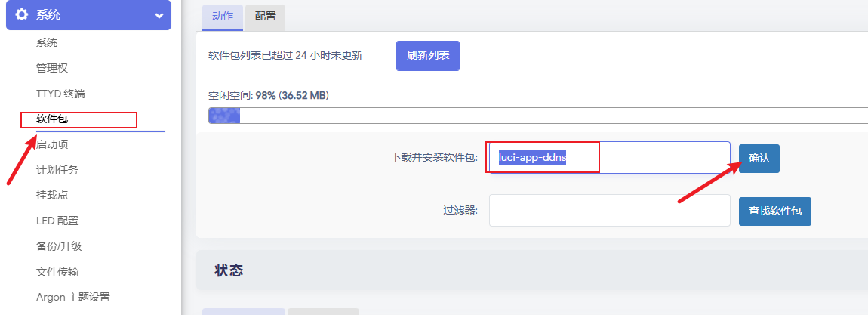Screen dimensions: 868x315
Task: Click 确认 to install package
Action: click(x=759, y=159)
